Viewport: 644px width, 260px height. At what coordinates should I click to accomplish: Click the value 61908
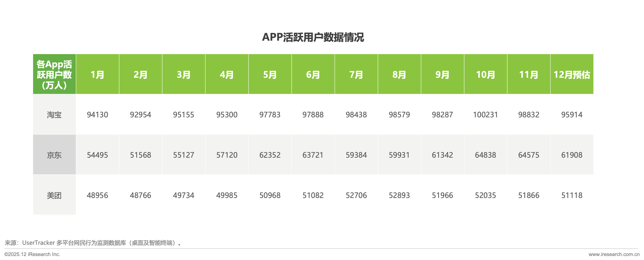pyautogui.click(x=572, y=155)
